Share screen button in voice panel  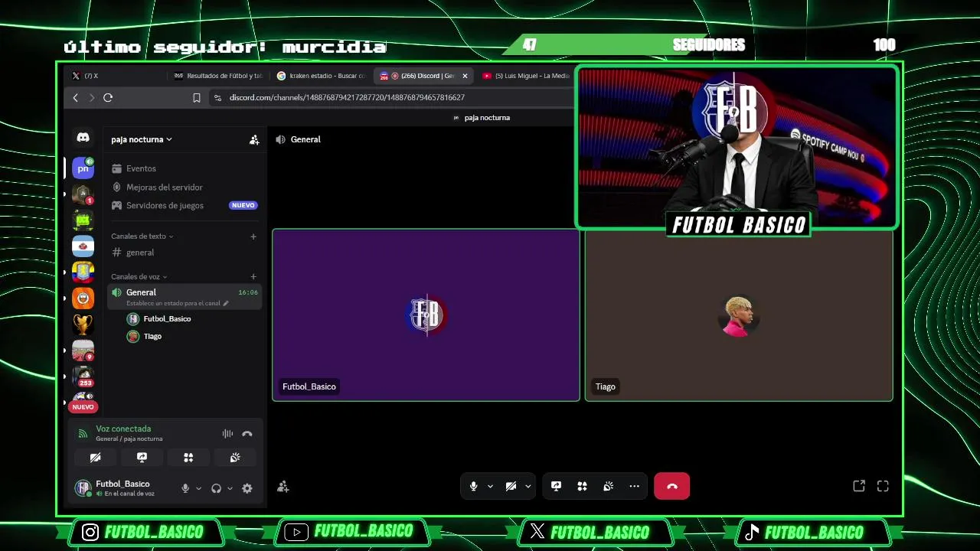[142, 458]
